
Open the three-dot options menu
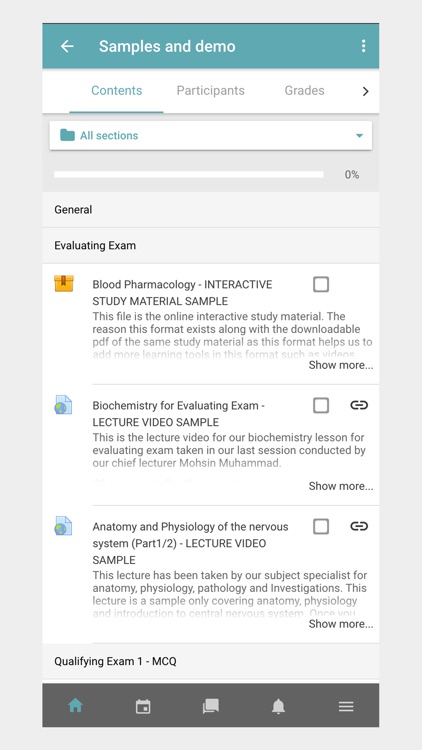[364, 46]
